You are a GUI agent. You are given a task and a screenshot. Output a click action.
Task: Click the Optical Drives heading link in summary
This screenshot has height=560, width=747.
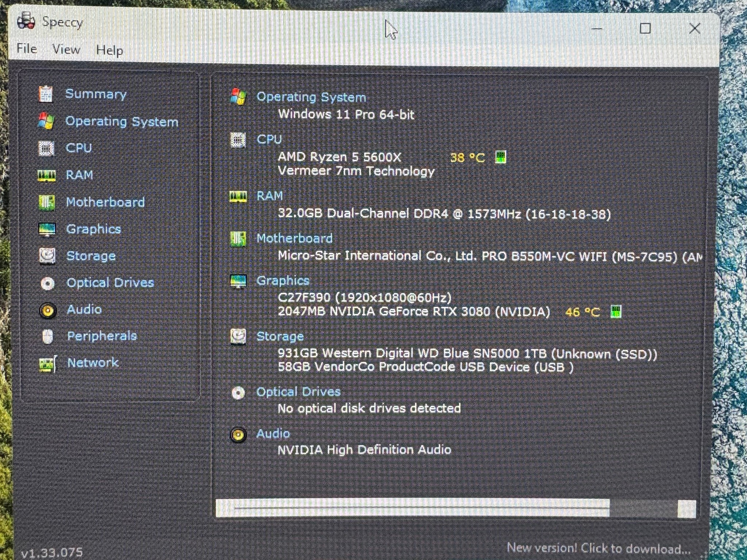[x=299, y=392]
